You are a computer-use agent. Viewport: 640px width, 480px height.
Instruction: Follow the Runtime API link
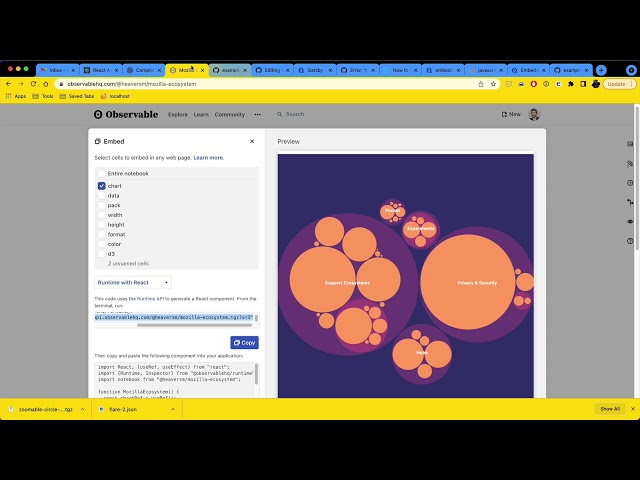coord(150,299)
